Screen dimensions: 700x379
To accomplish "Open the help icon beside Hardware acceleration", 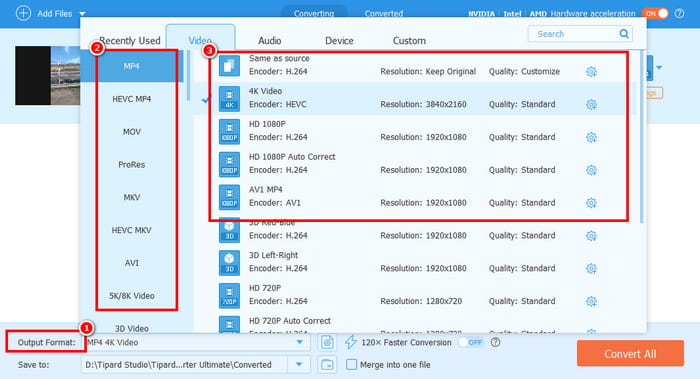I will pyautogui.click(x=679, y=13).
